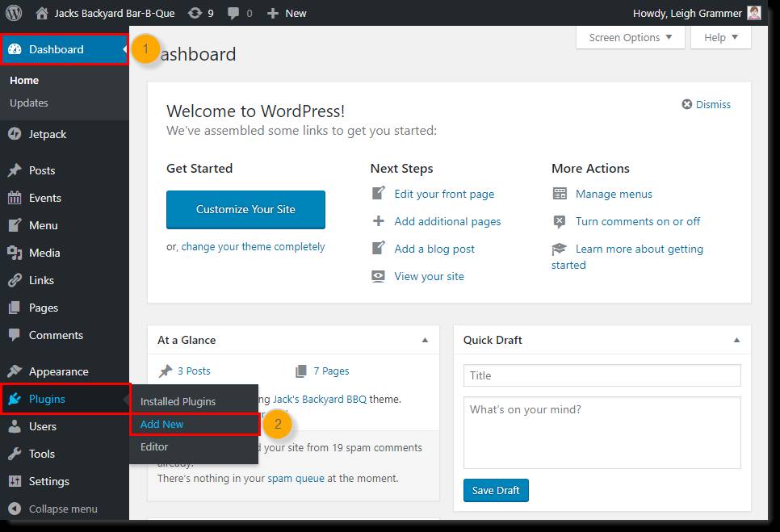
Task: Click Howdy, Leigh Grammer account text
Action: pos(687,14)
